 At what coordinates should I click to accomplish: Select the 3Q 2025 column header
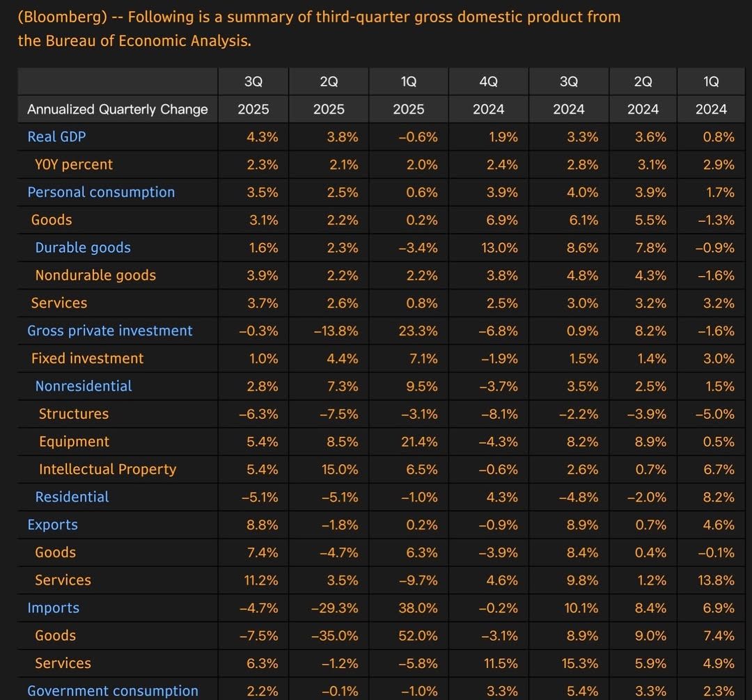click(x=253, y=95)
